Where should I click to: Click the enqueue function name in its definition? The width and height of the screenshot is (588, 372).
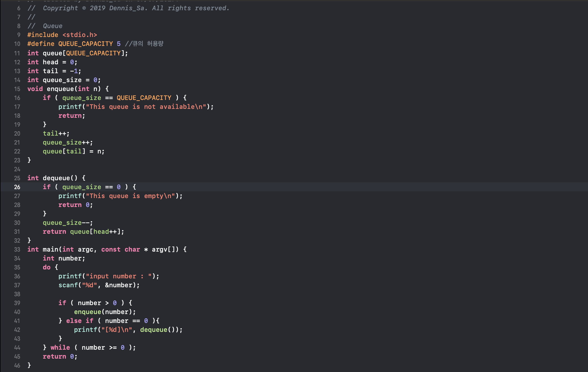(x=60, y=89)
